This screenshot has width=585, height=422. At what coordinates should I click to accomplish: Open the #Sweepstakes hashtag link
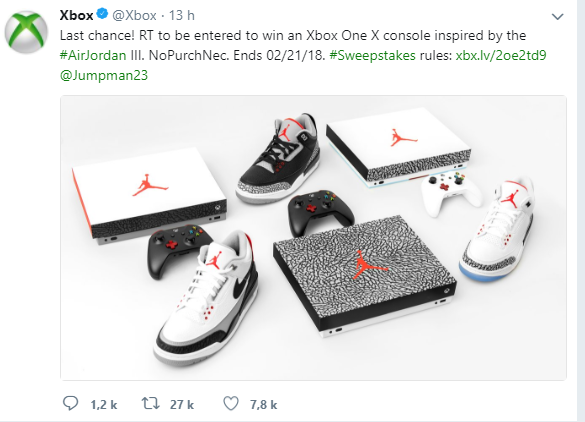[x=372, y=55]
